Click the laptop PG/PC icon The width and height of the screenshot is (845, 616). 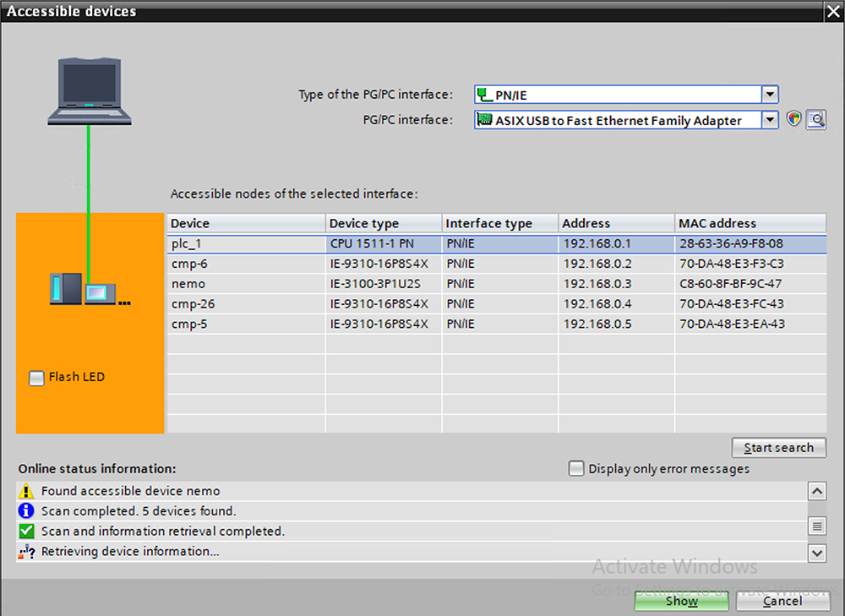point(90,91)
